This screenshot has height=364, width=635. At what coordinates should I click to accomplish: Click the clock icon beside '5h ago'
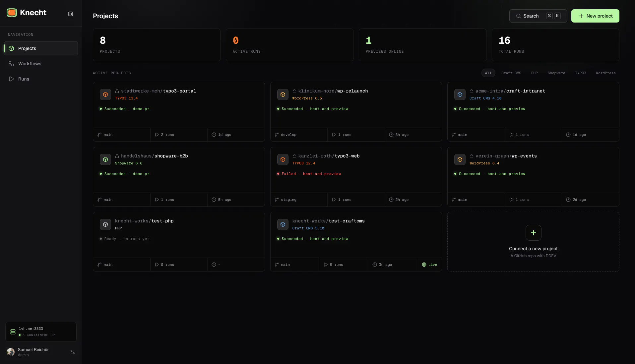tap(214, 200)
